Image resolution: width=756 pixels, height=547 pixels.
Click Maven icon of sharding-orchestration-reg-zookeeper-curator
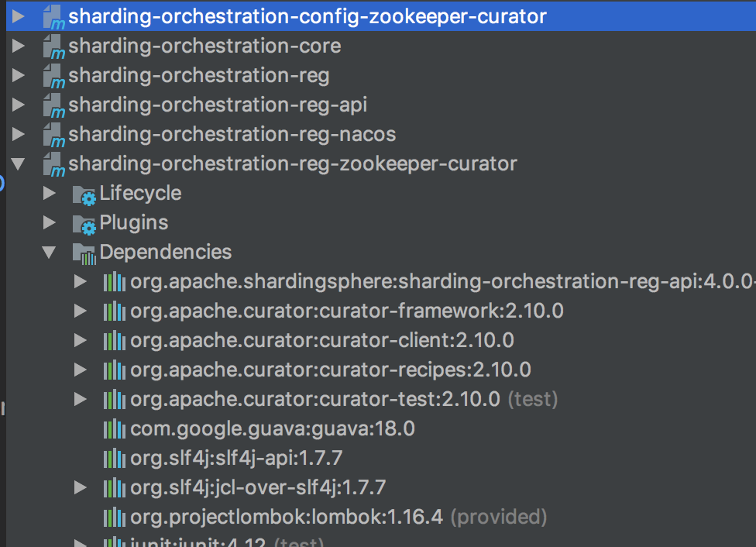pos(53,164)
